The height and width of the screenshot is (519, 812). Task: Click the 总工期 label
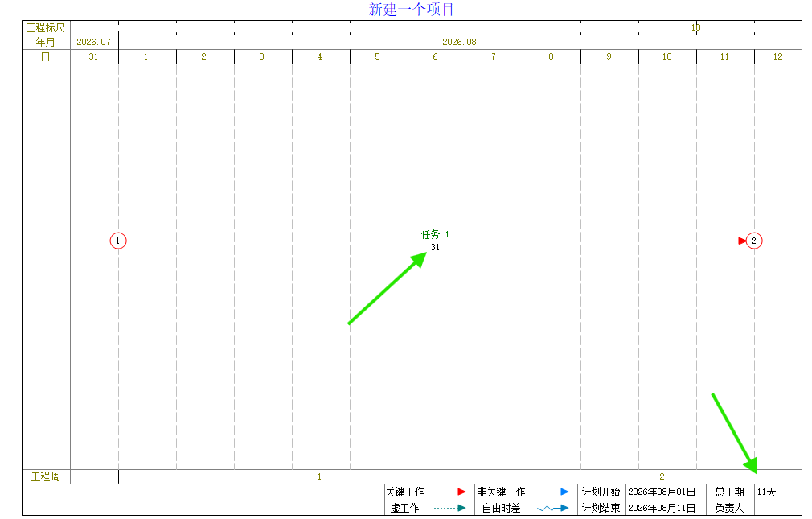coord(730,492)
